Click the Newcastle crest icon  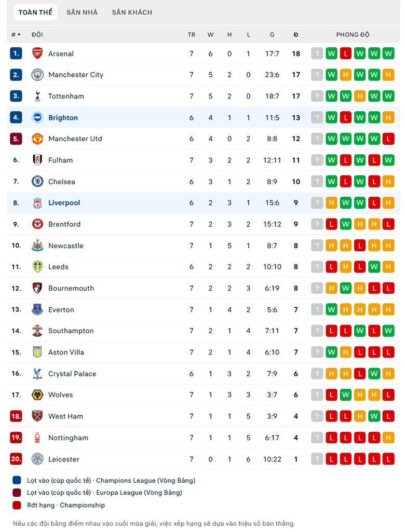pyautogui.click(x=37, y=245)
